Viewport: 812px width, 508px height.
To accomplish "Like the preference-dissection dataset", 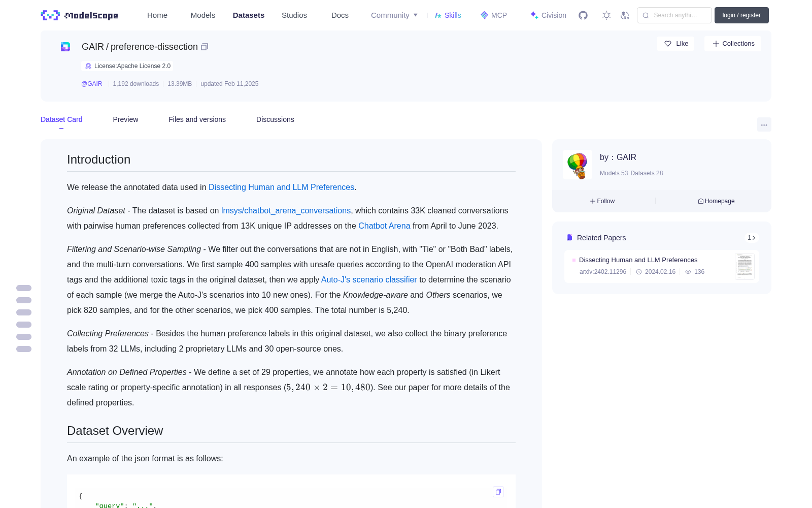I will 675,44.
